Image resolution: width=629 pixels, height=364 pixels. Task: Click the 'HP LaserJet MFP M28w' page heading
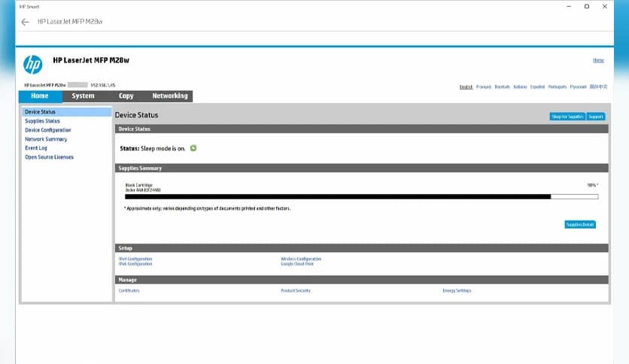coord(91,60)
